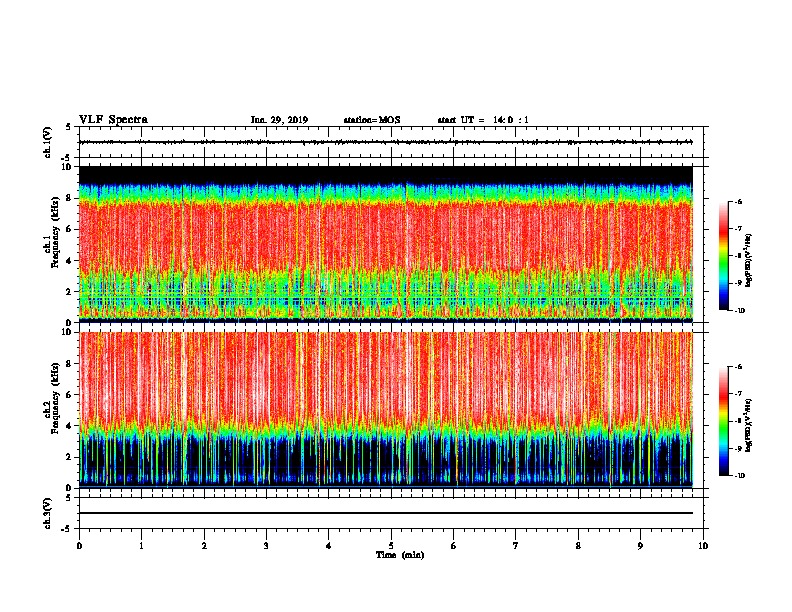This screenshot has height=612, width=792.
Task: Select the date text "Jan. 29, 2019"
Action: [x=279, y=120]
